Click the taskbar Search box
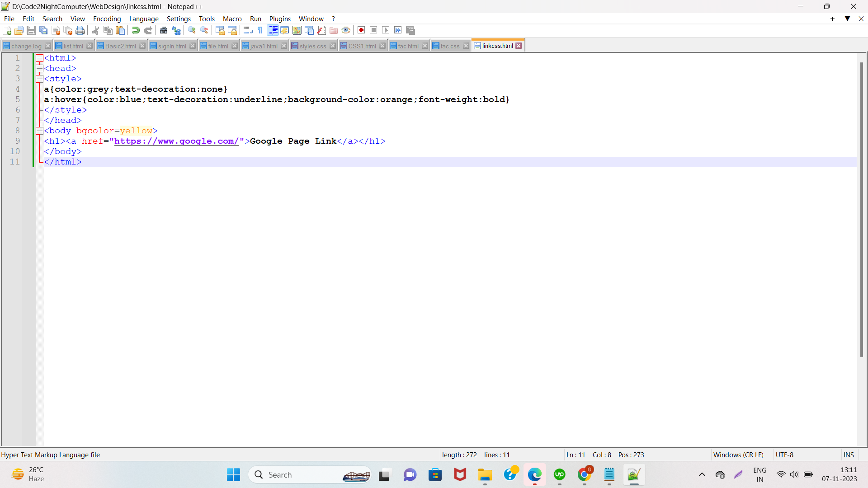Image resolution: width=868 pixels, height=488 pixels. 310,474
